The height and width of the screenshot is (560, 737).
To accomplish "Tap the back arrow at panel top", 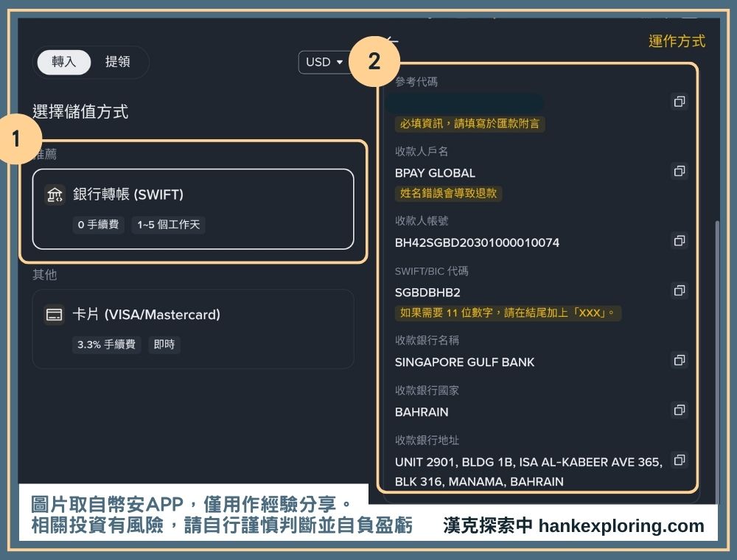I will point(393,42).
